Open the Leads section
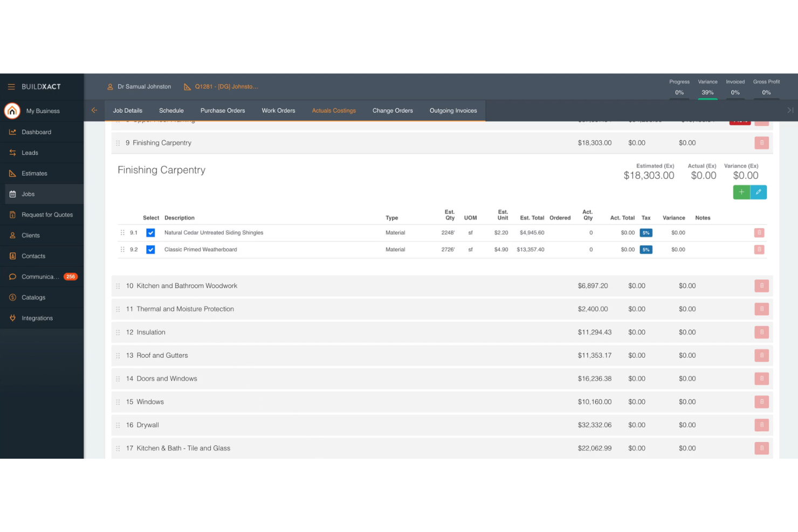The width and height of the screenshot is (798, 532). (x=30, y=153)
